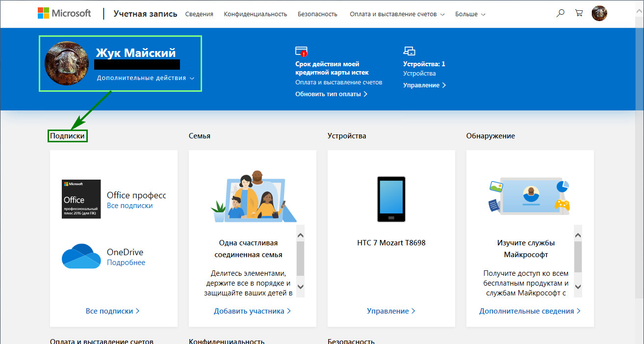Go to Учетная запись home
This screenshot has width=644, height=344.
(x=145, y=14)
